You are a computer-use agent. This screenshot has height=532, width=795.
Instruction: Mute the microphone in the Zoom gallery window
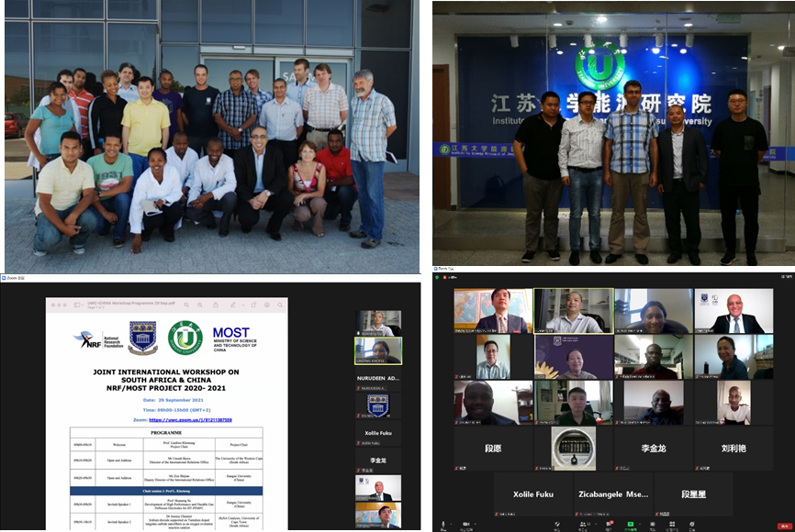(443, 524)
